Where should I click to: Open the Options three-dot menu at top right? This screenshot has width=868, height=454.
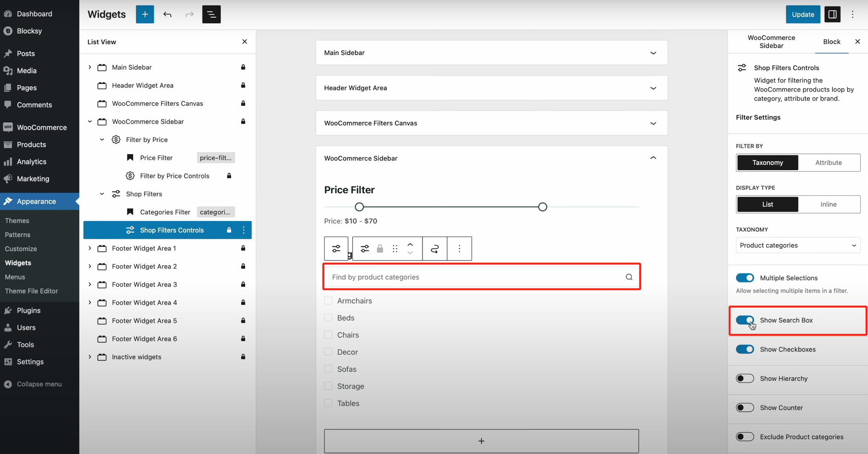tap(853, 14)
